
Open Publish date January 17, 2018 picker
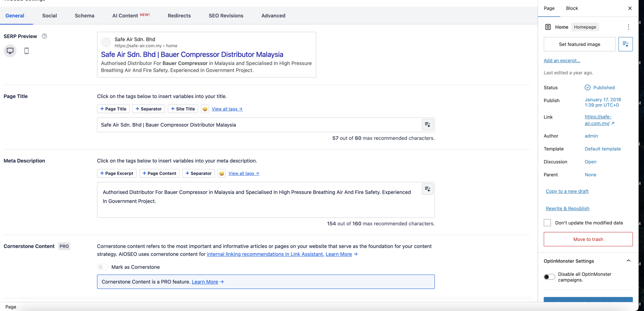click(x=603, y=102)
